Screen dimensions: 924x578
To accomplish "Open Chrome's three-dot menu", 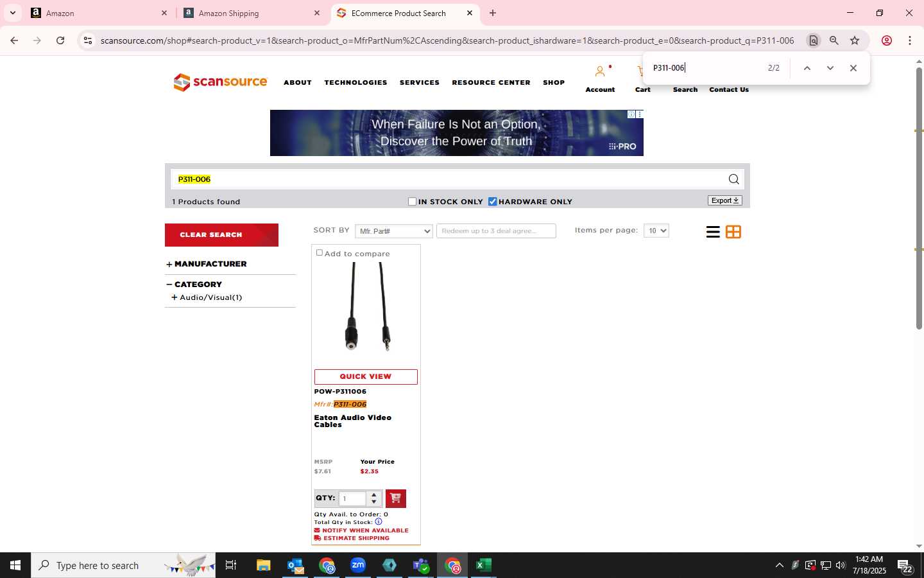I will (909, 40).
